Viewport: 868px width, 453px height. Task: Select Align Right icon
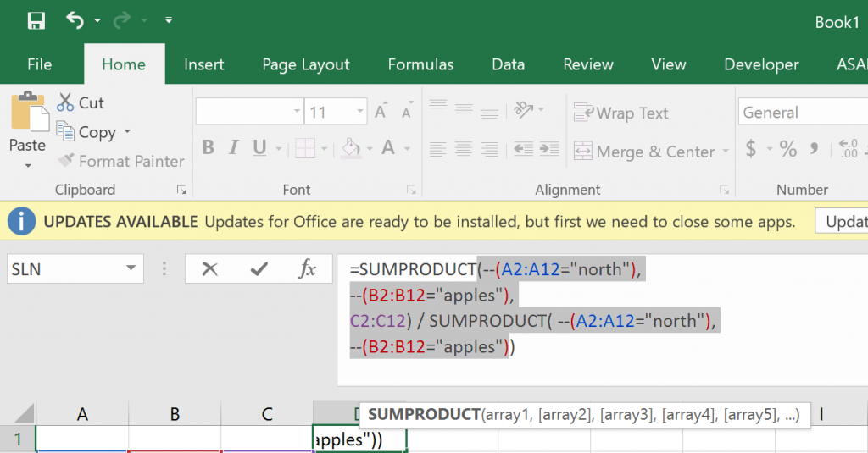(x=489, y=149)
